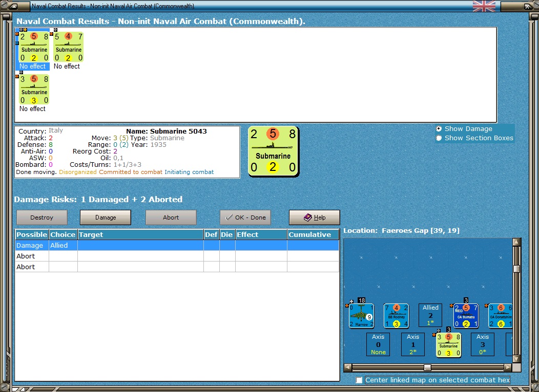Click the Damage button
539x392 pixels.
click(106, 217)
